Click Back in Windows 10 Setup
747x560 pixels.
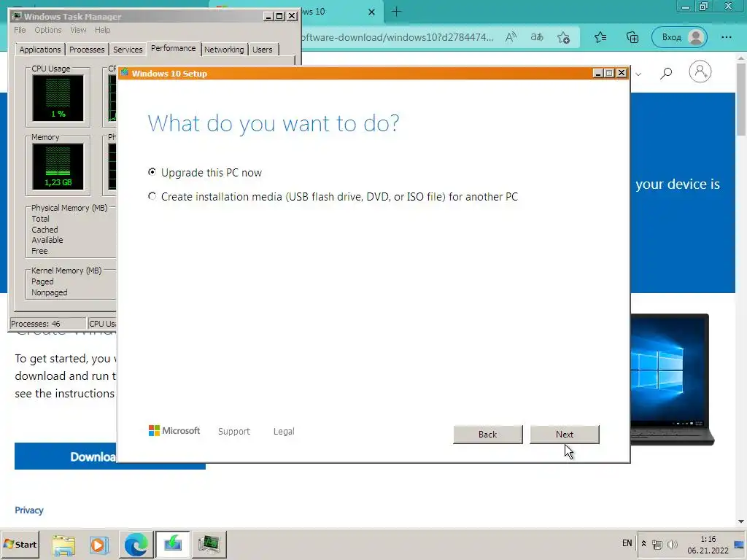coord(488,435)
